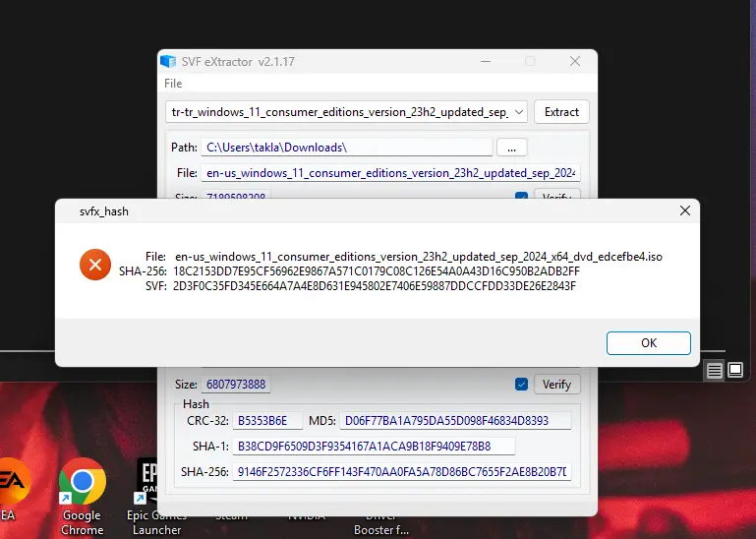Click the Extract button
756x539 pixels.
pyautogui.click(x=561, y=112)
